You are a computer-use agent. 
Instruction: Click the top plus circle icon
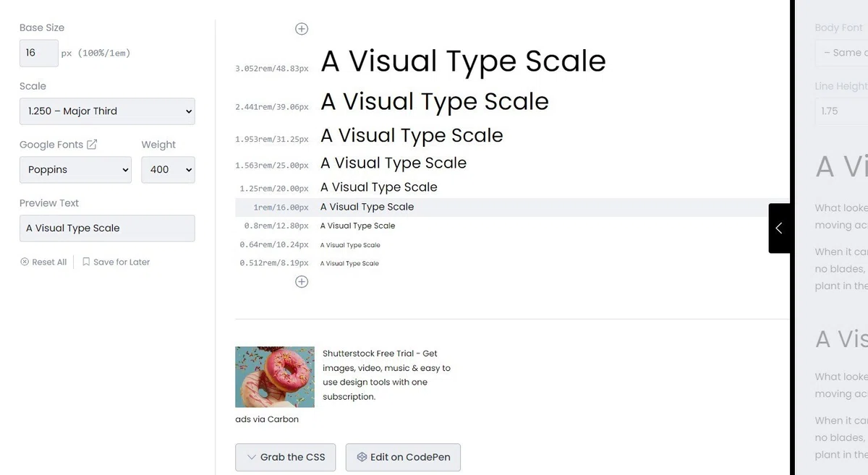pos(302,29)
